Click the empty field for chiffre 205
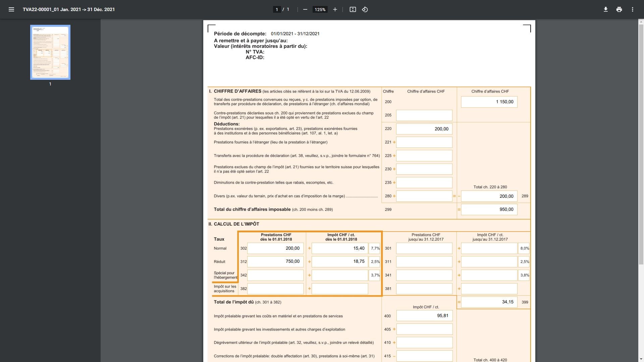This screenshot has width=644, height=362. (x=424, y=115)
